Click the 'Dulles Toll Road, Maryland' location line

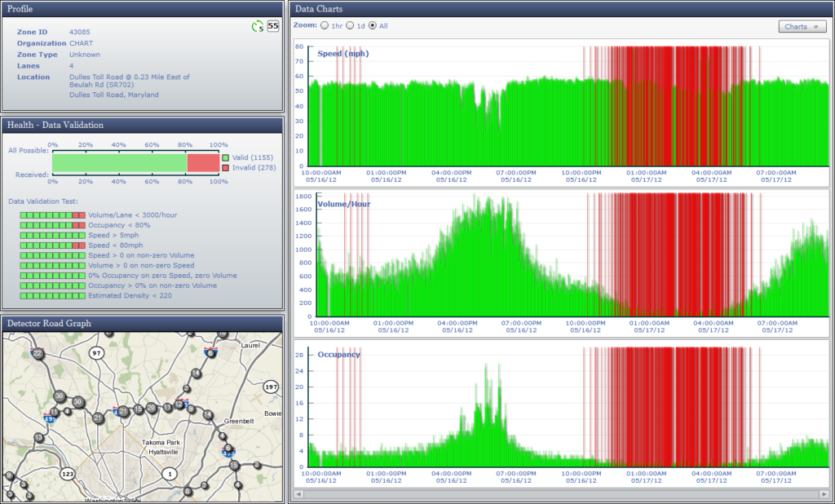(x=114, y=95)
